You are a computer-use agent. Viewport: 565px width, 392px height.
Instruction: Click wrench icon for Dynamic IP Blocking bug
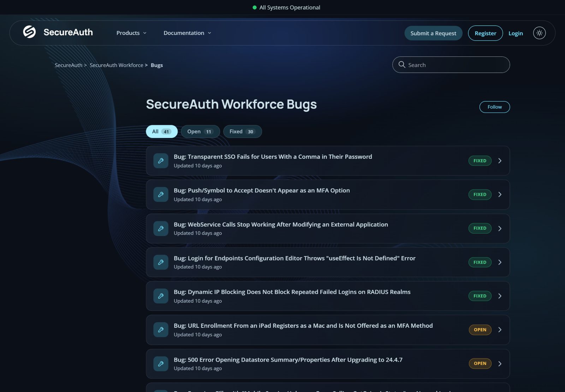pos(161,296)
